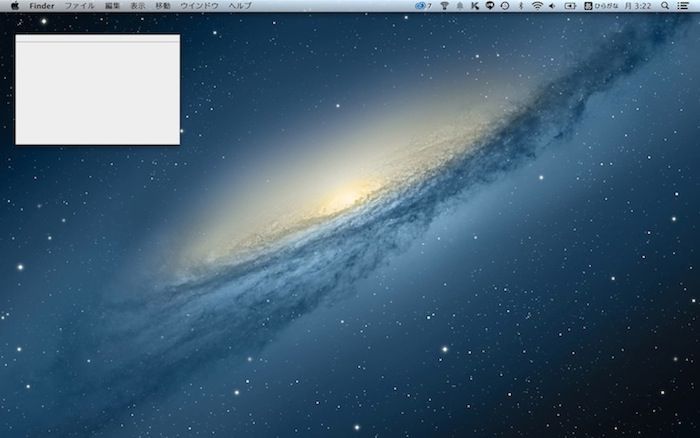Open the Time Machine clock icon
This screenshot has height=438, width=700.
[505, 6]
